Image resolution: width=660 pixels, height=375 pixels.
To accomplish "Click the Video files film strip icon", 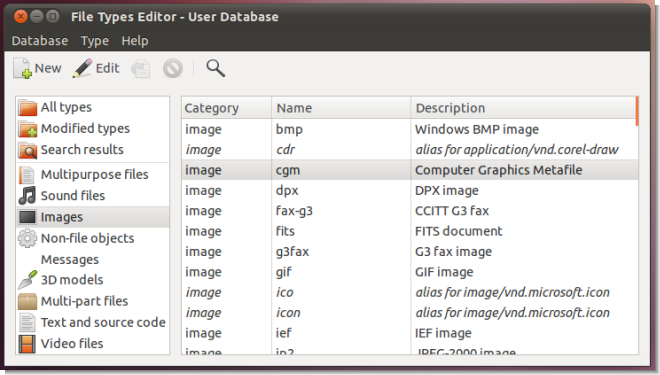I will click(27, 344).
